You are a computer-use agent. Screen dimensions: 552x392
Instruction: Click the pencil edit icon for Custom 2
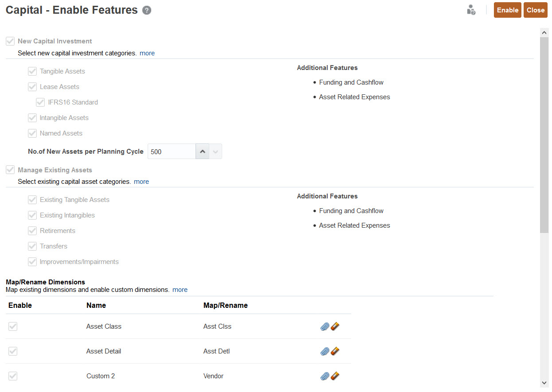click(335, 376)
